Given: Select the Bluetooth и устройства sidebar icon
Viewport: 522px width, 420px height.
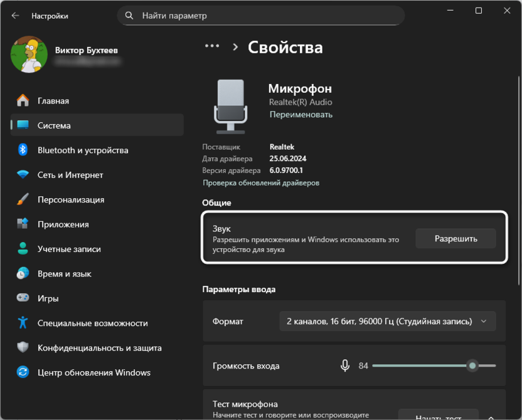Looking at the screenshot, I should (23, 150).
